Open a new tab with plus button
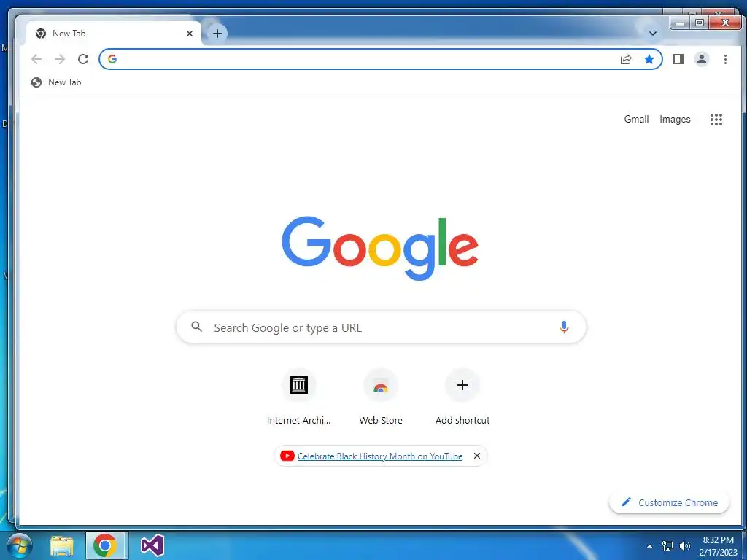 click(217, 34)
